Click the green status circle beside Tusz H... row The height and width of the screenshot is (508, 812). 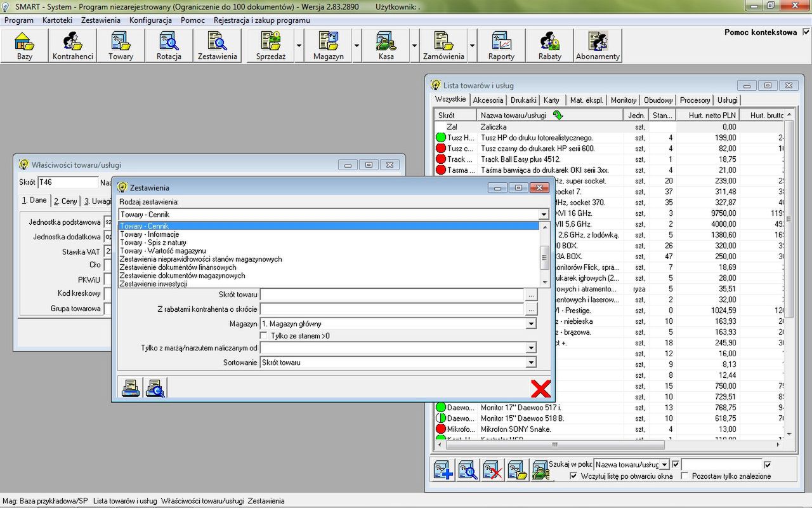tap(441, 138)
